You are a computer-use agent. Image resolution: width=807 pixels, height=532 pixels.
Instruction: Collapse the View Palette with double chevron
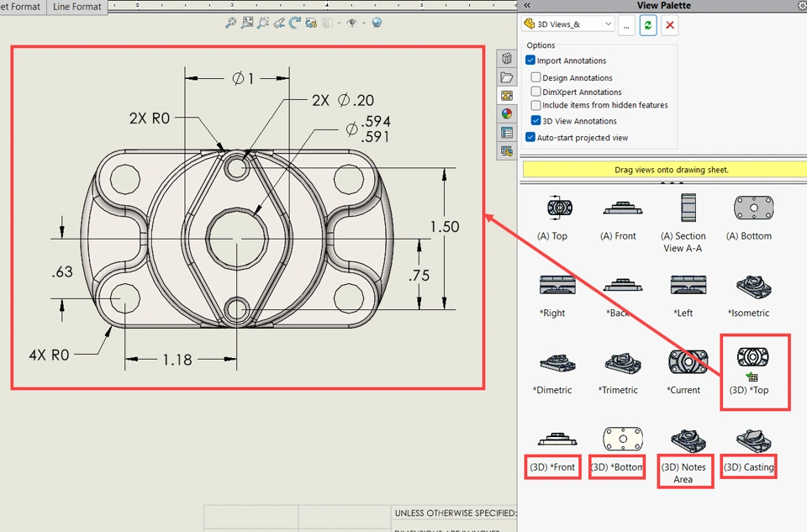coord(527,5)
